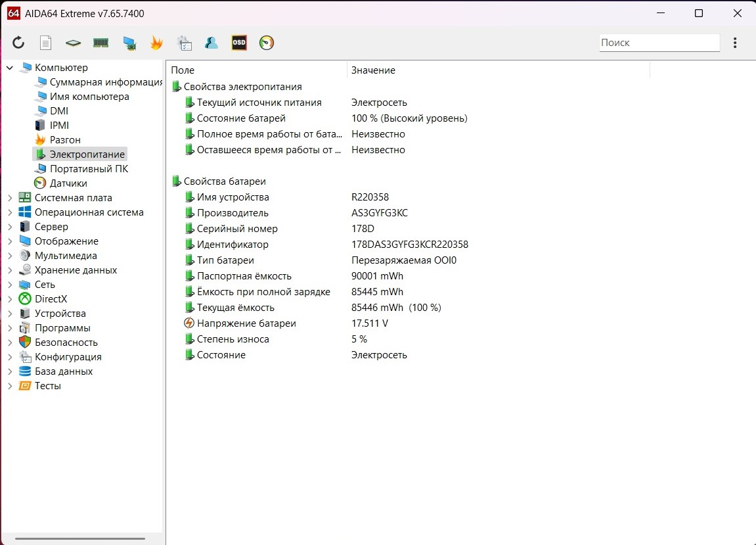
Task: Expand the DirectX tree node
Action: (10, 299)
